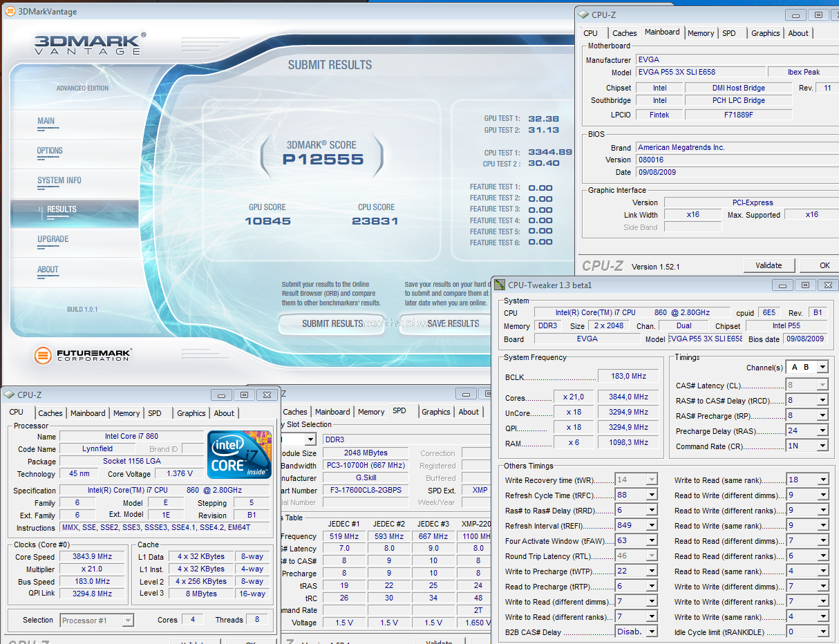
Task: Open the B2B CAS# Delay dropdown
Action: click(x=652, y=632)
